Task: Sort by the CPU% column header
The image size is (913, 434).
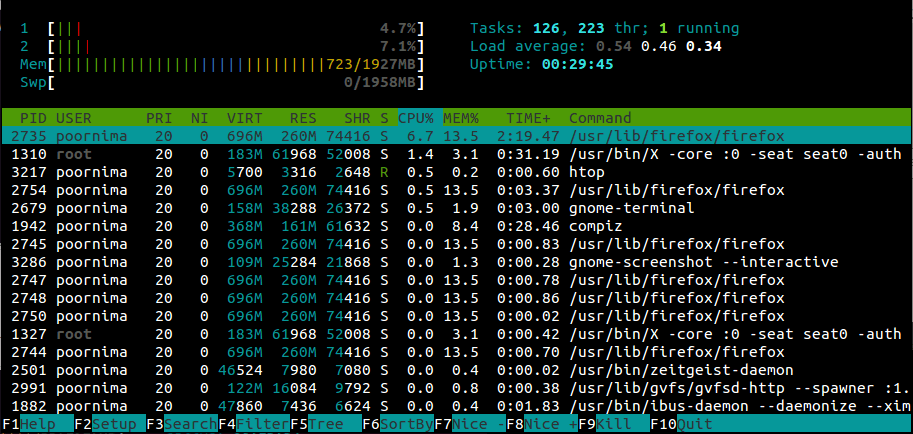Action: click(418, 118)
